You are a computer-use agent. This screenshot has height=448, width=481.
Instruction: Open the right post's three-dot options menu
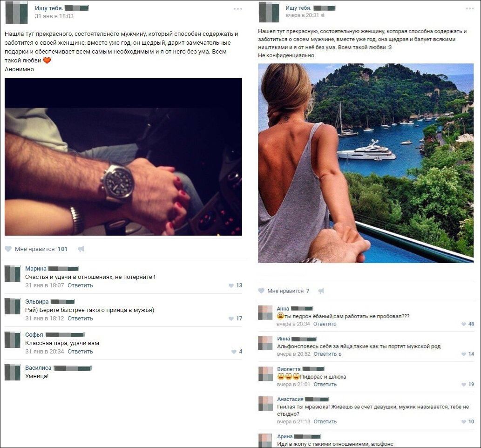(x=470, y=8)
